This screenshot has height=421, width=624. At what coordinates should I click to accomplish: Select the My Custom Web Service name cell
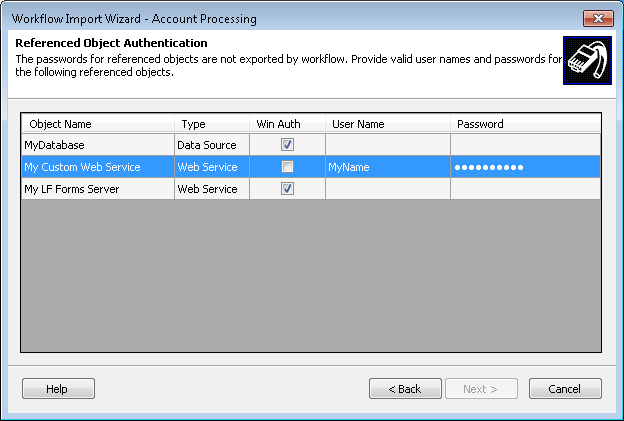point(97,167)
